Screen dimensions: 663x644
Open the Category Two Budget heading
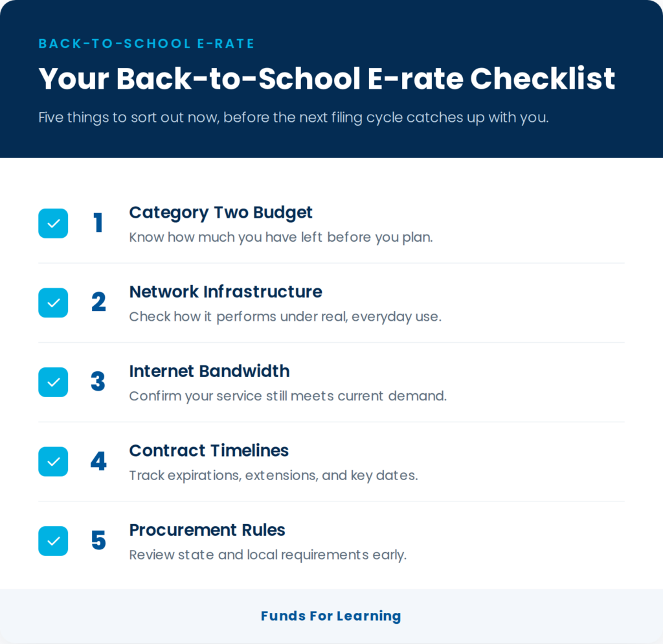click(x=221, y=213)
